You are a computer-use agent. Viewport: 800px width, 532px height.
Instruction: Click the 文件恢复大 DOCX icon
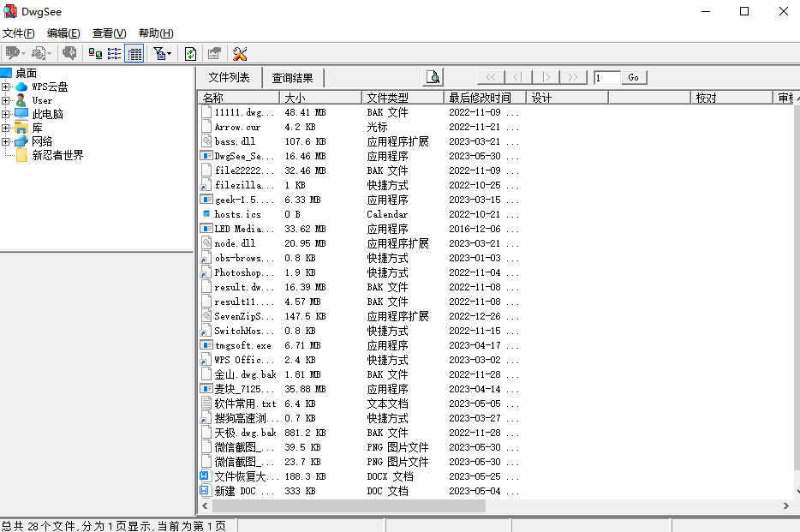[205, 476]
